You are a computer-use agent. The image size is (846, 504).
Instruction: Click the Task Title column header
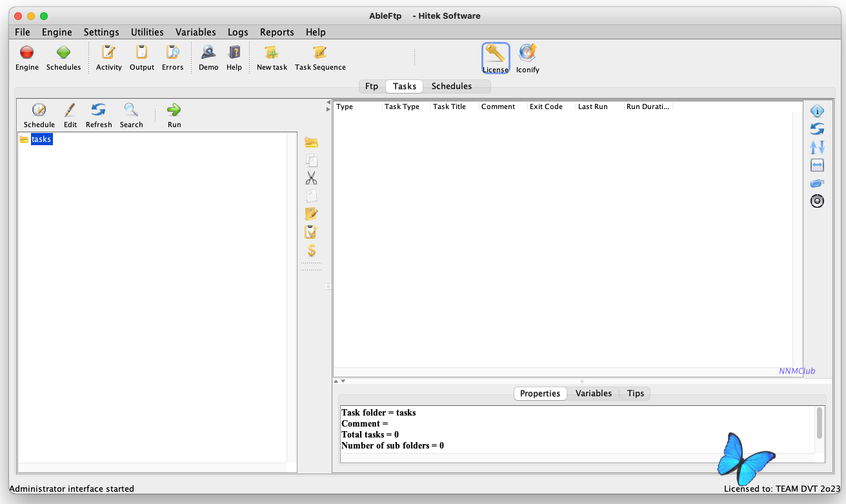(454, 106)
